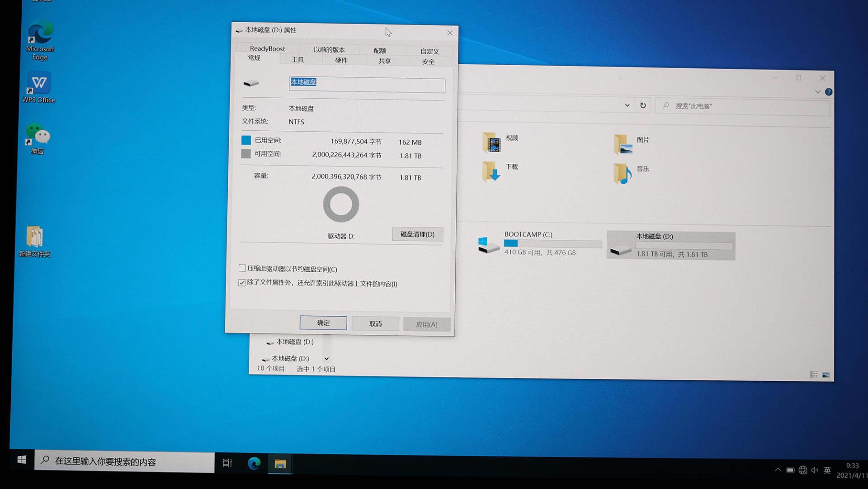The width and height of the screenshot is (868, 489).
Task: Click the C: drive usage bar
Action: (x=553, y=243)
